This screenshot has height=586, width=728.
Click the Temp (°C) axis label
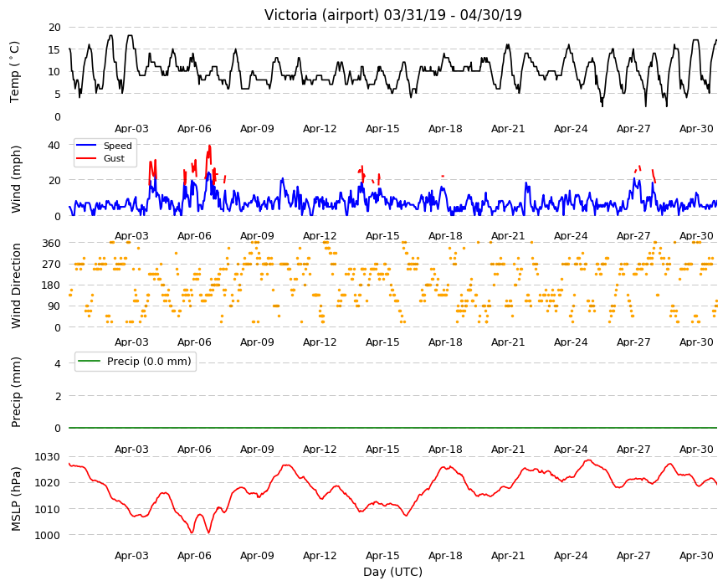[15, 72]
